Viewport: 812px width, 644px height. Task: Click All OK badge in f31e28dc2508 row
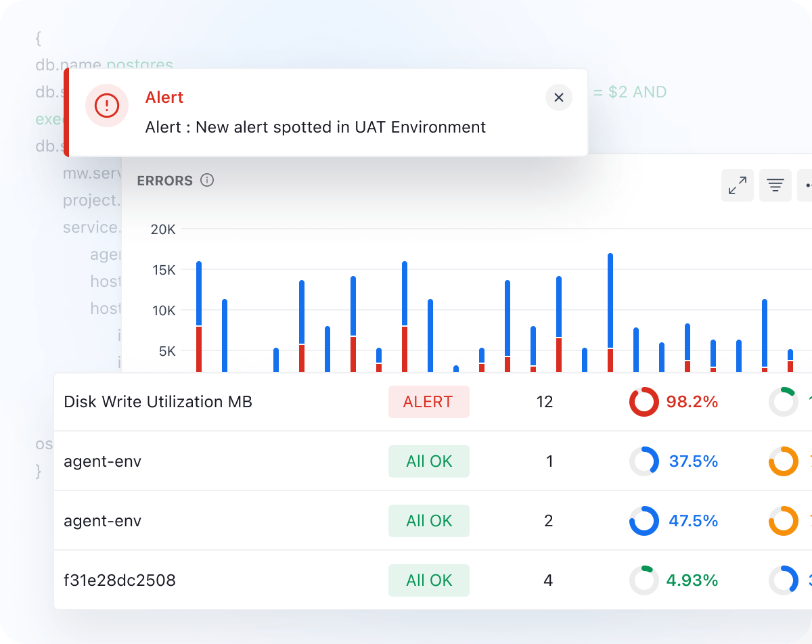tap(429, 580)
